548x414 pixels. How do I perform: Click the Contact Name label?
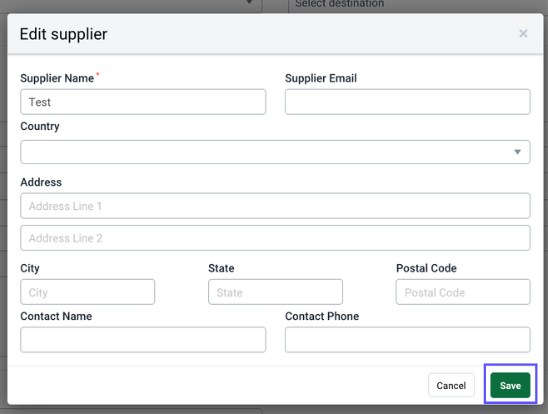56,316
